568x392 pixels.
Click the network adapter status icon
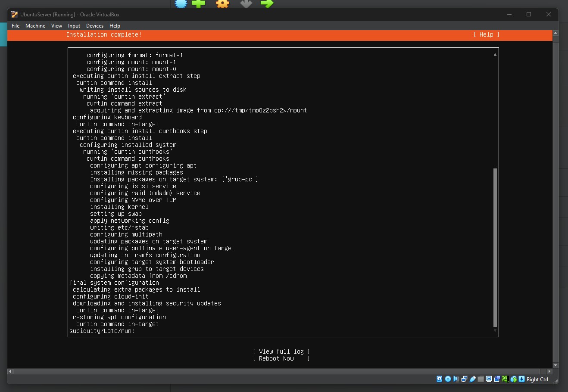point(464,379)
